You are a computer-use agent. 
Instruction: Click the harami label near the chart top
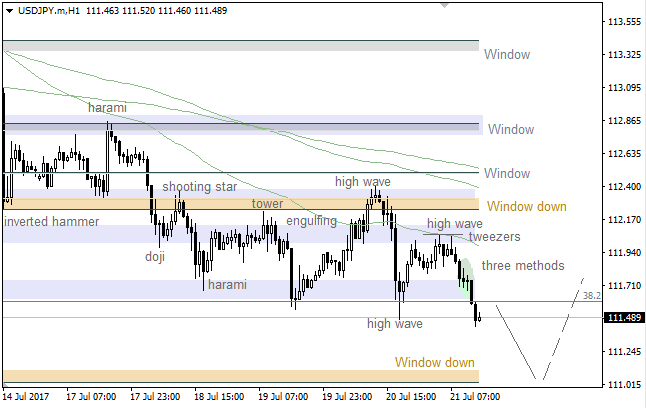tap(107, 107)
